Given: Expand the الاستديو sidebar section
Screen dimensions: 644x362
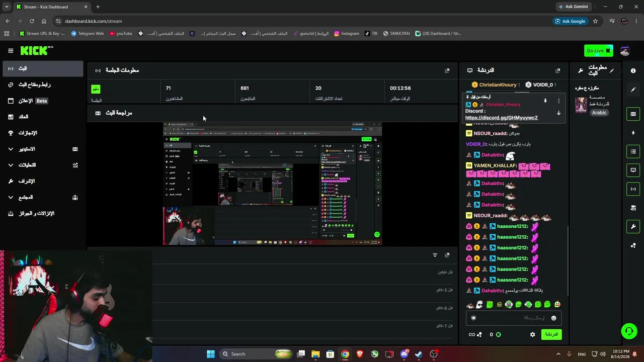Looking at the screenshot, I should [43, 149].
